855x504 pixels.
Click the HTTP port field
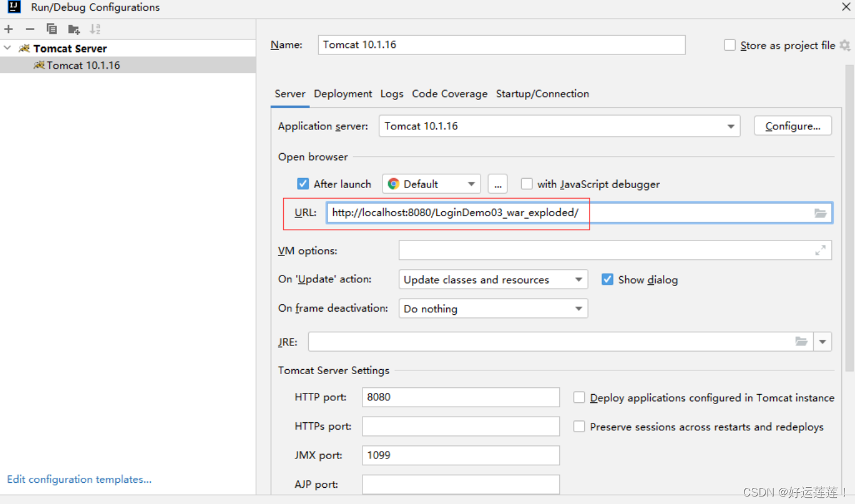[461, 397]
